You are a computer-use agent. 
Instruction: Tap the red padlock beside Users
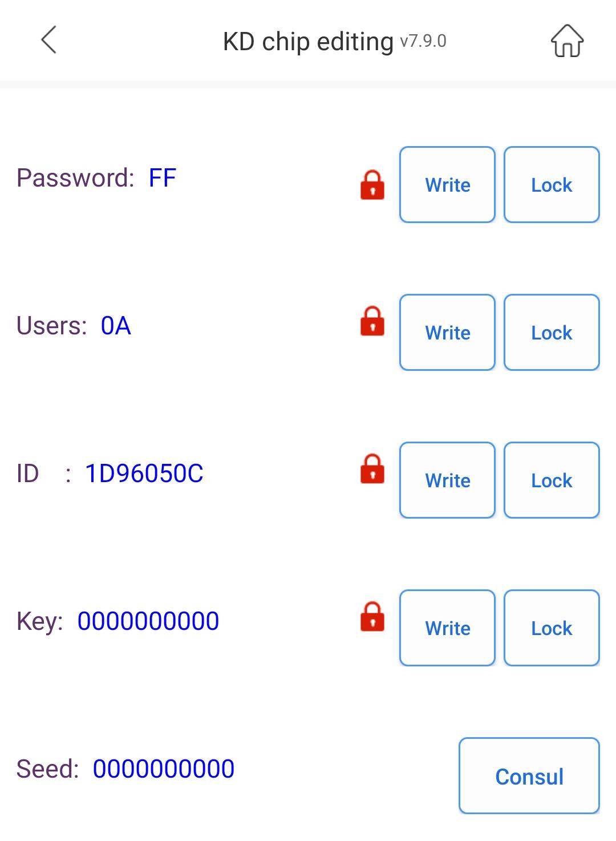[372, 321]
